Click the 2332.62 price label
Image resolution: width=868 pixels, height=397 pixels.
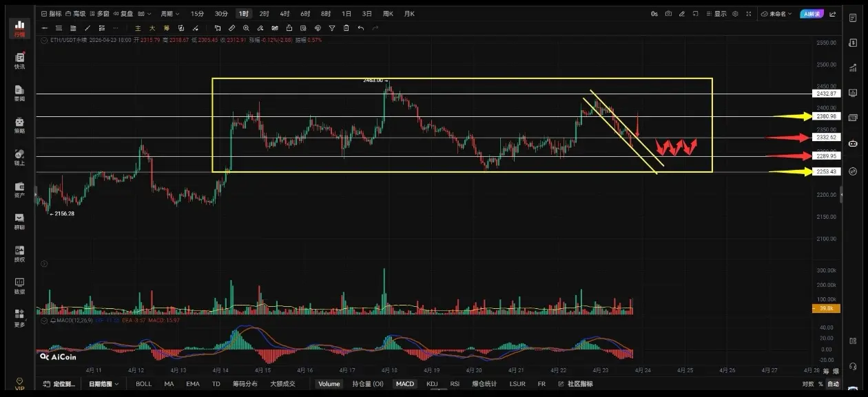pyautogui.click(x=826, y=138)
